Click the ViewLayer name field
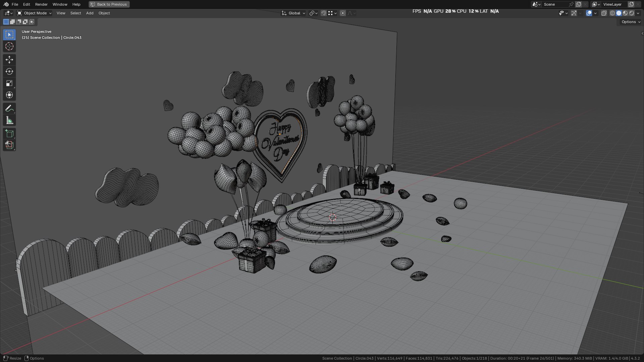 (614, 4)
